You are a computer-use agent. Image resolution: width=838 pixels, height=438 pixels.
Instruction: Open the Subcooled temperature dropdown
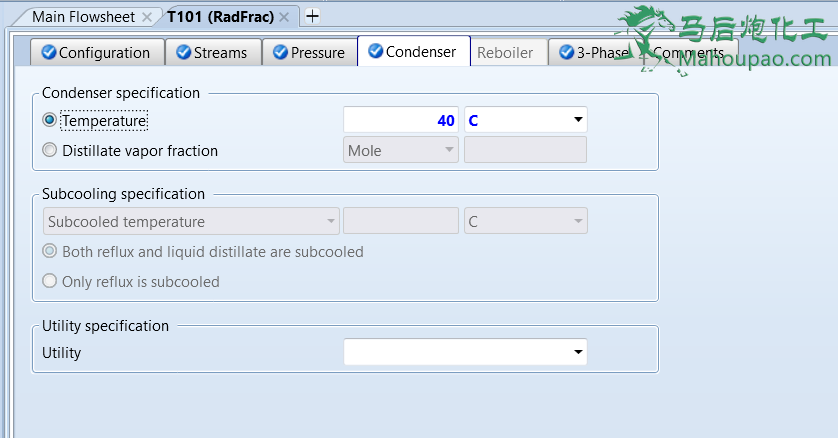192,222
